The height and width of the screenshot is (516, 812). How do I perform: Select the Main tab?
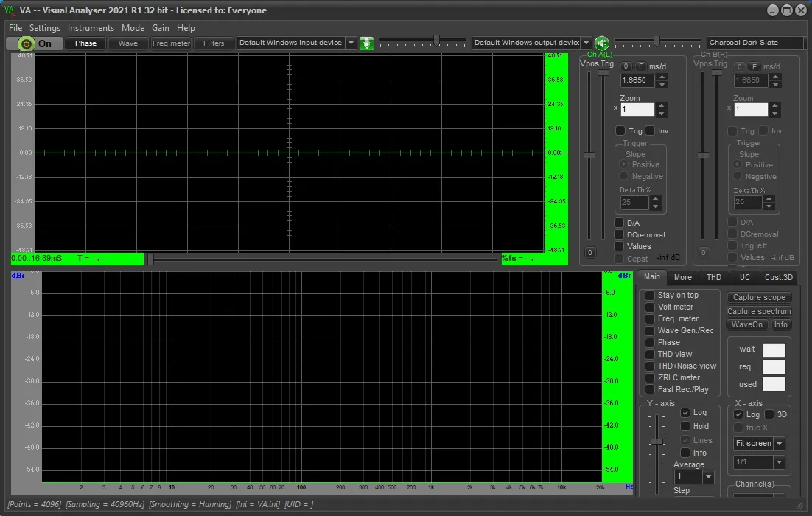click(x=651, y=276)
